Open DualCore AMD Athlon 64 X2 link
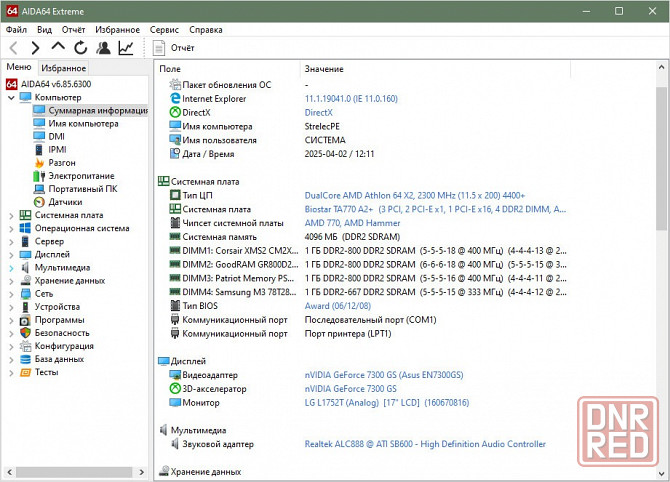670x482 pixels. click(x=414, y=195)
